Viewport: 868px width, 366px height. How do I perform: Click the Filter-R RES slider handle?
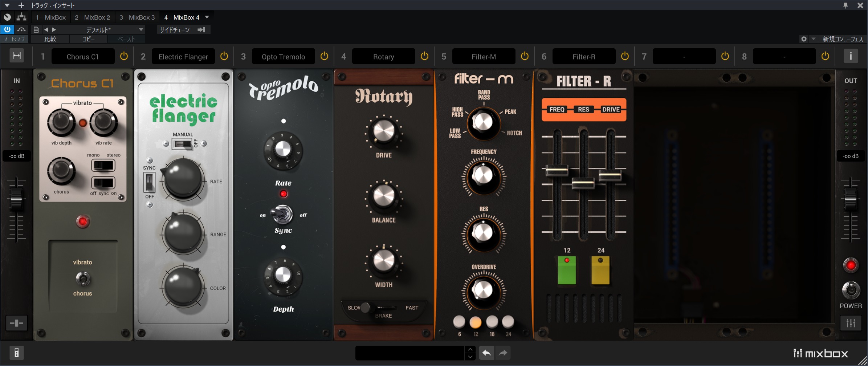tap(583, 183)
